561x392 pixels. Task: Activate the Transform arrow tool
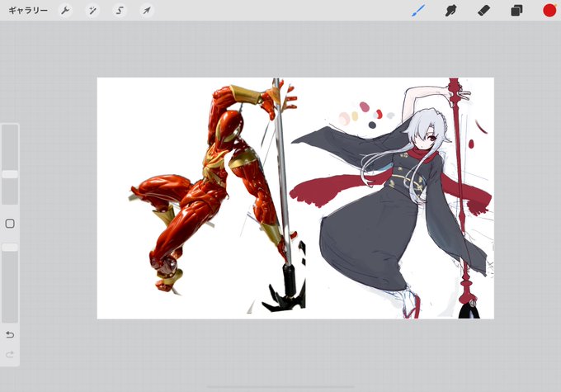tap(147, 11)
